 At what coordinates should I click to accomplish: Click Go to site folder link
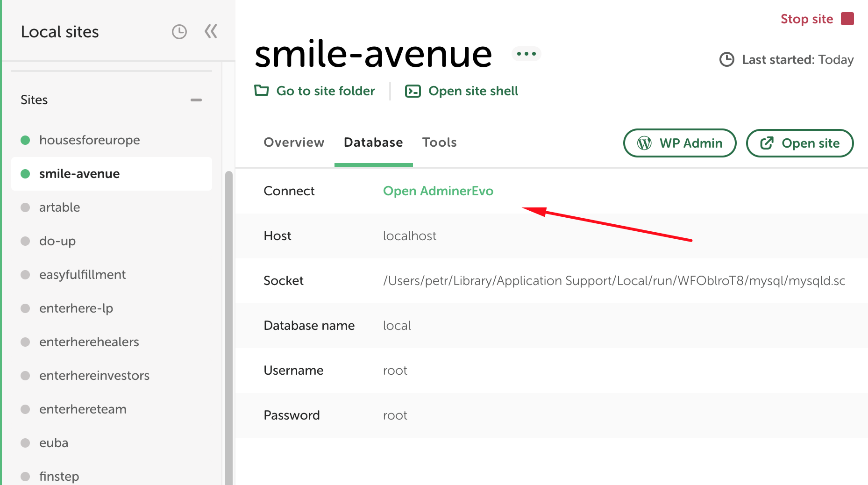(326, 91)
